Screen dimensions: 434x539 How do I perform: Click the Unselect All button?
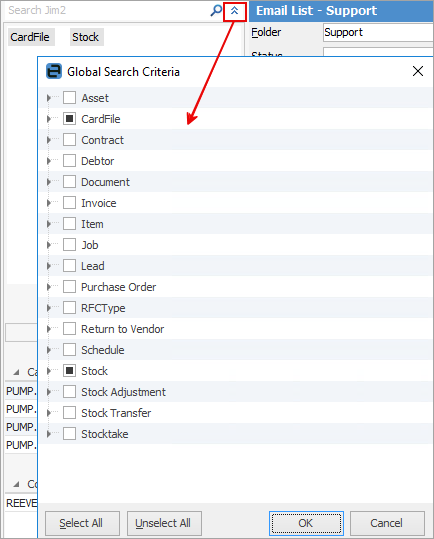coord(164,523)
